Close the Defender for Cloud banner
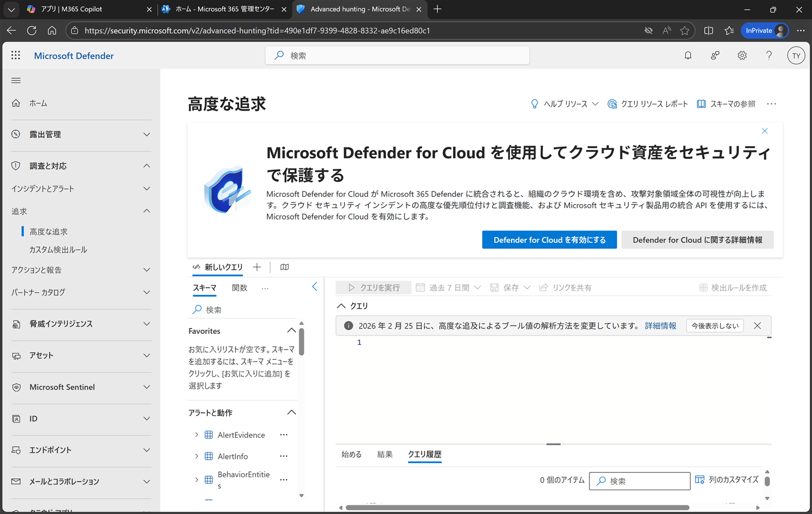The image size is (812, 514). (x=765, y=131)
